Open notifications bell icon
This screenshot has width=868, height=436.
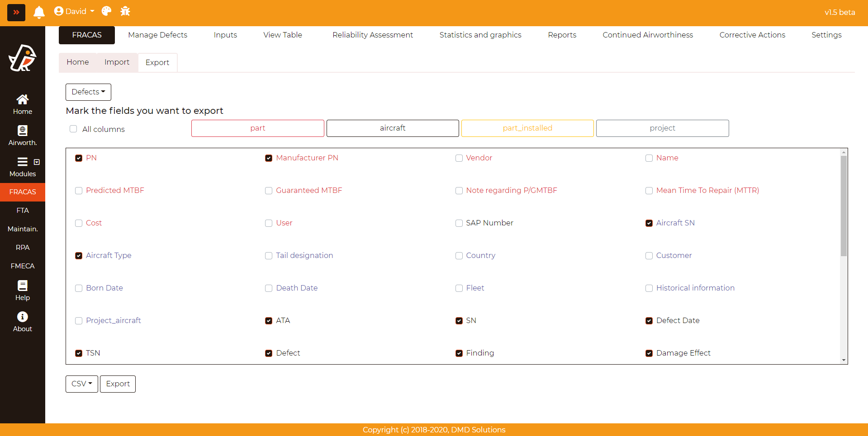pos(39,12)
